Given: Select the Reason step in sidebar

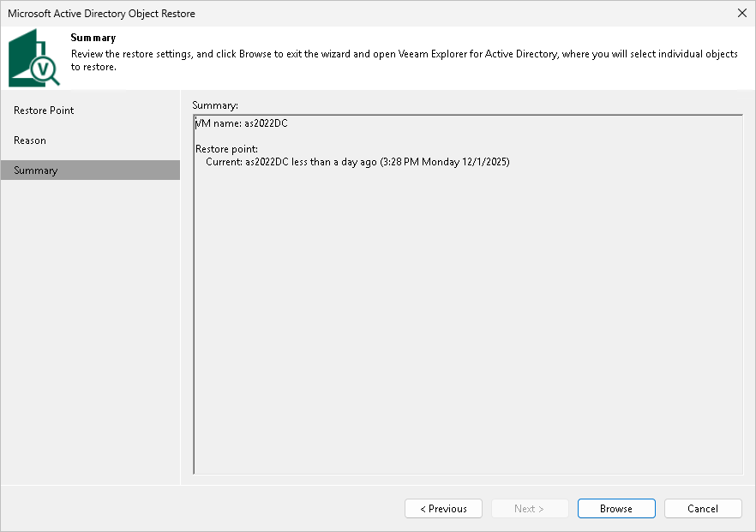Looking at the screenshot, I should [x=30, y=140].
